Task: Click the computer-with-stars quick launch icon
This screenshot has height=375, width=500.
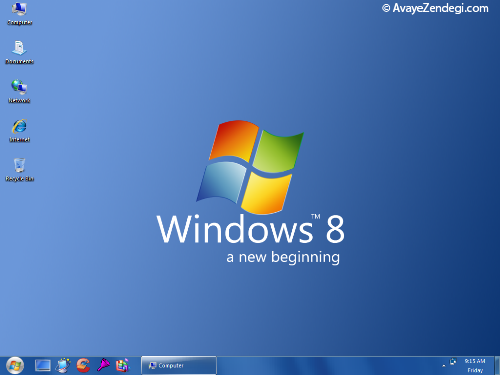Action: coord(63,365)
